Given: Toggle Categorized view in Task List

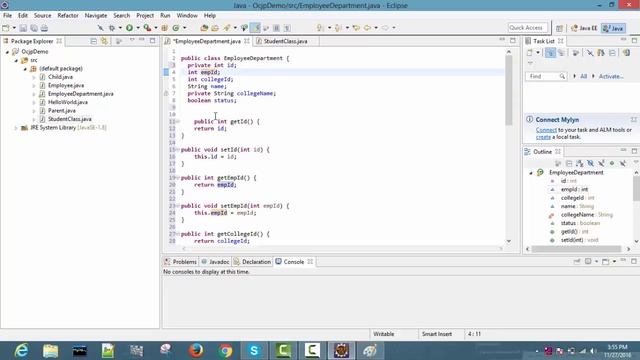Looking at the screenshot, I should (x=550, y=53).
